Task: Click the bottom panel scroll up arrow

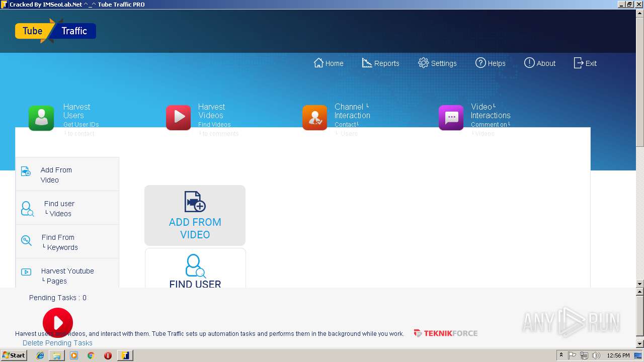Action: (x=640, y=292)
